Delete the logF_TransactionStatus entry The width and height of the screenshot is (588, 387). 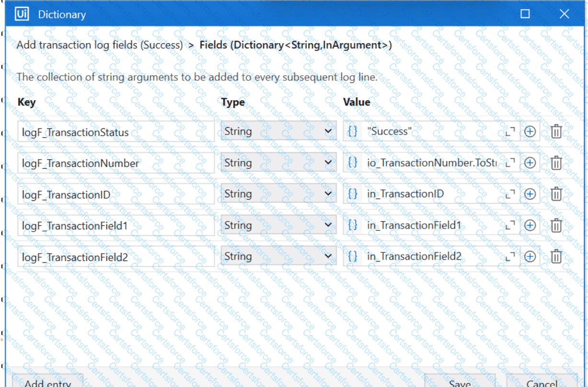[x=556, y=131]
